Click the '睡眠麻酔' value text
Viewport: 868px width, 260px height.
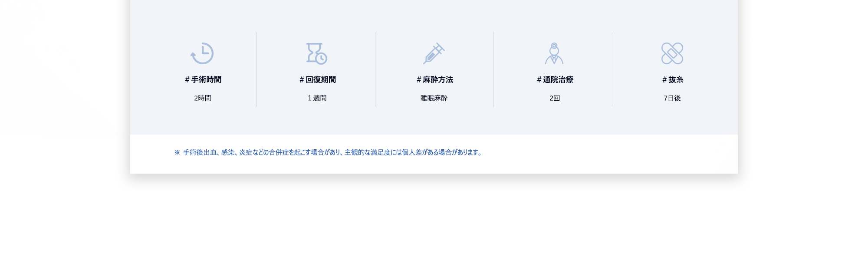click(434, 98)
